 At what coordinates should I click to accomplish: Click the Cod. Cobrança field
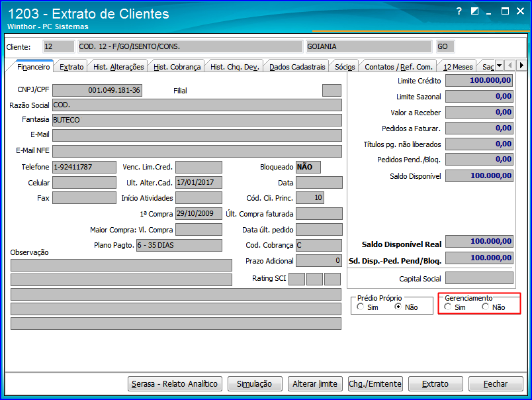click(x=319, y=245)
